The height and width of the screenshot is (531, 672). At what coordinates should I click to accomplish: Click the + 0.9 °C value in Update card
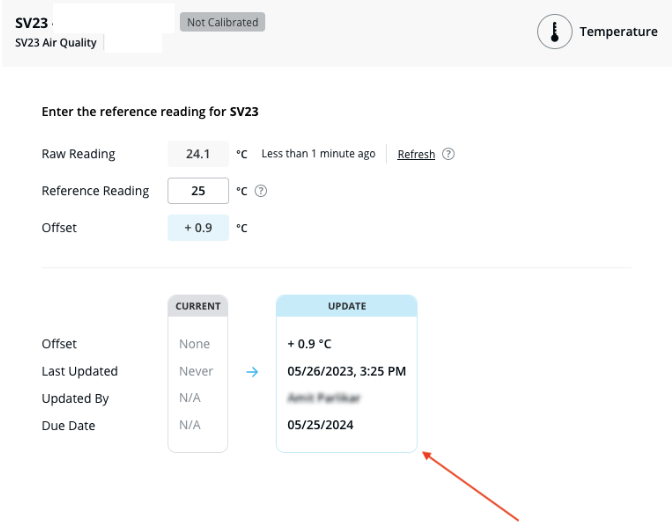(x=308, y=344)
